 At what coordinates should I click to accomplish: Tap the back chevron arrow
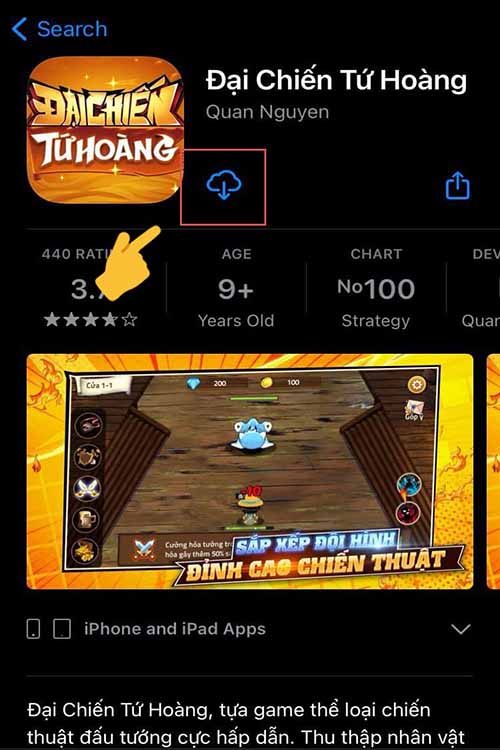pyautogui.click(x=19, y=29)
